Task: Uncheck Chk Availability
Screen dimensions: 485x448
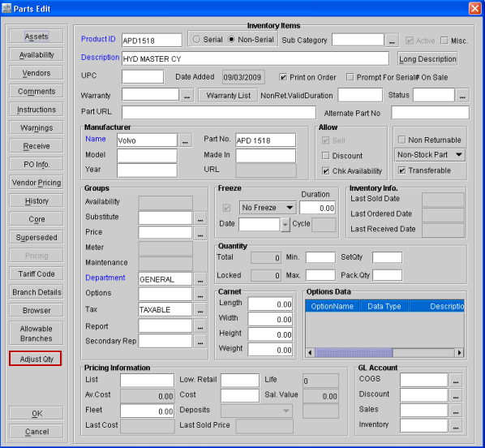Action: 325,171
